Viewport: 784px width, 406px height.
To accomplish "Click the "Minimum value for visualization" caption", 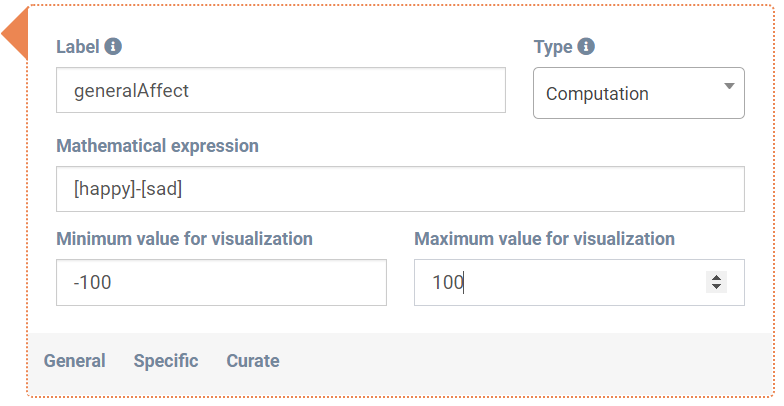I will (x=184, y=239).
